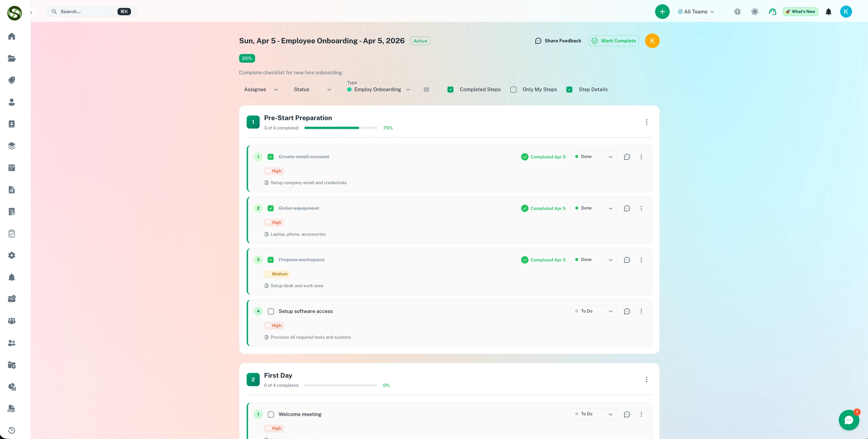Check the Welcome meeting step
Screen dimensions: 868x439
pyautogui.click(x=271, y=414)
